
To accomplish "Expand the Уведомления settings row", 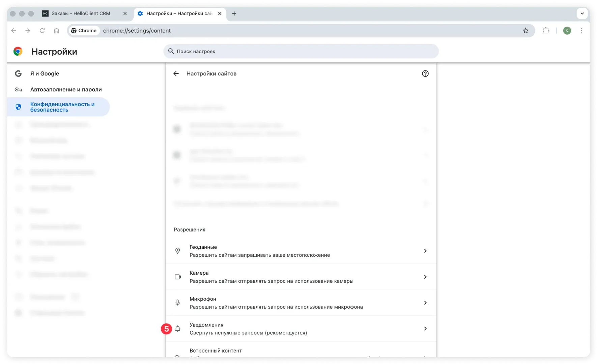I will (425, 329).
